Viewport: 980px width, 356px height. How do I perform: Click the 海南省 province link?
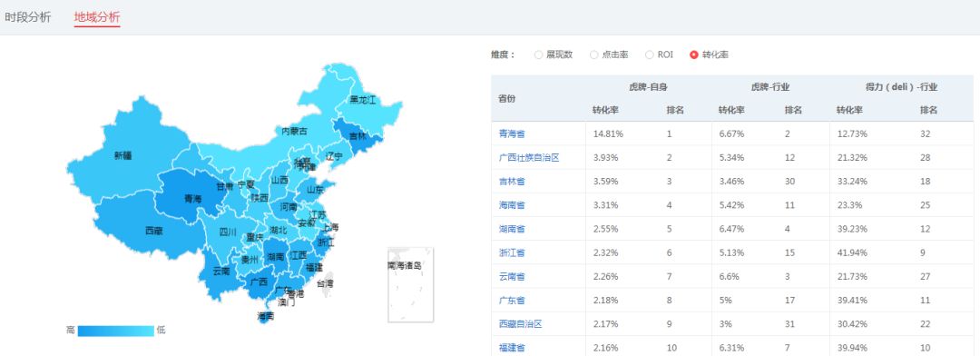512,205
